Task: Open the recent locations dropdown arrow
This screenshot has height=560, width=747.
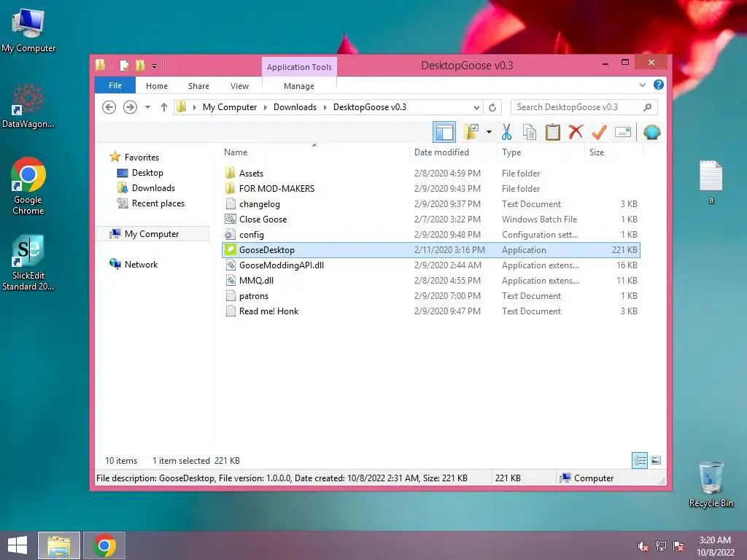Action: click(147, 107)
